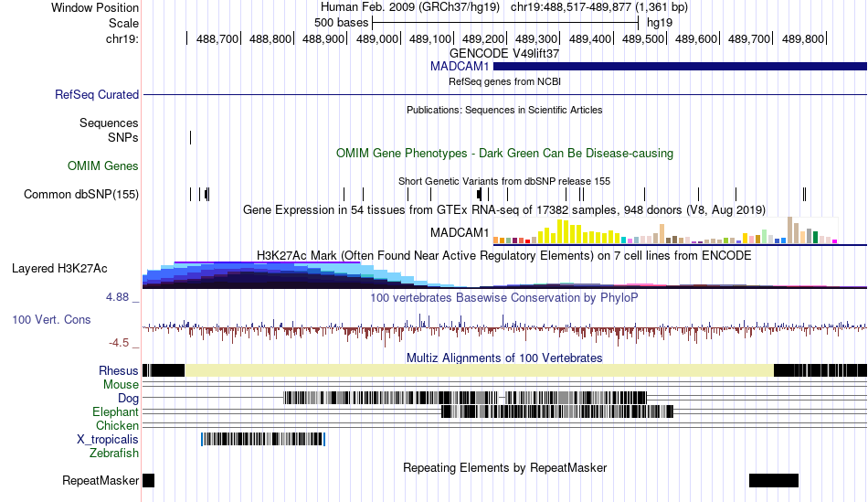Select the Dog alignment row label

(129, 399)
